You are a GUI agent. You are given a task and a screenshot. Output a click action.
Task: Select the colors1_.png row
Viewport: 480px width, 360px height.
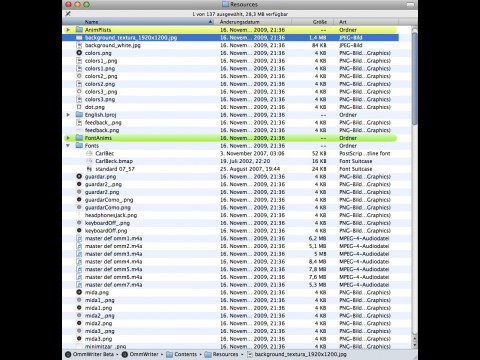click(x=230, y=61)
